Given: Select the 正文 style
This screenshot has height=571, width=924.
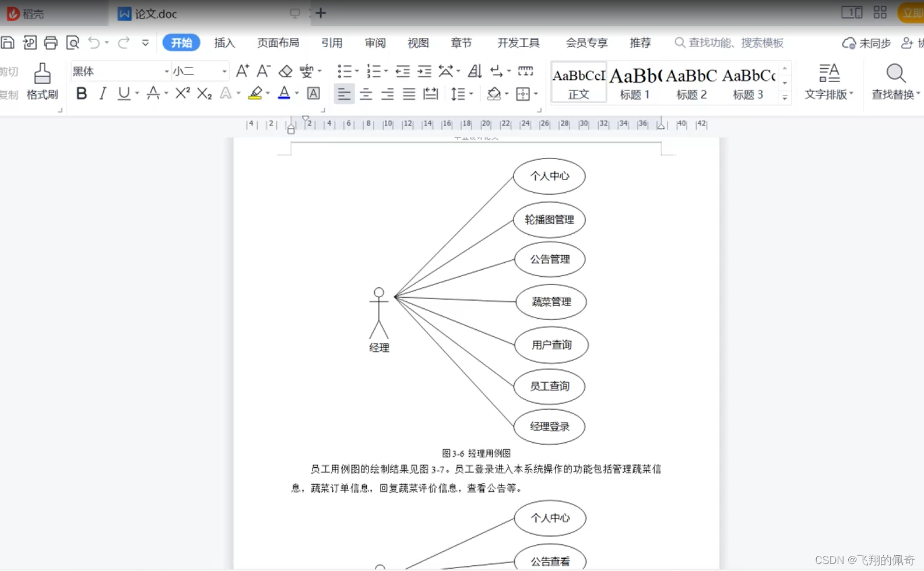Looking at the screenshot, I should 579,82.
